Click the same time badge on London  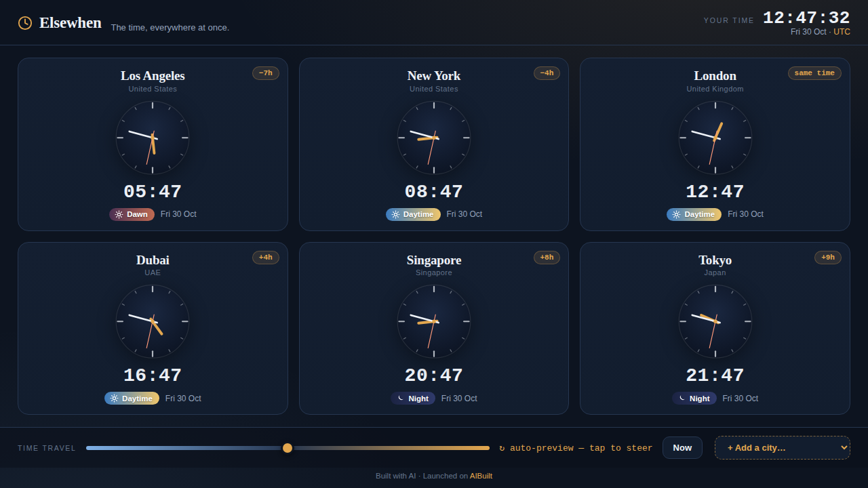tap(814, 73)
